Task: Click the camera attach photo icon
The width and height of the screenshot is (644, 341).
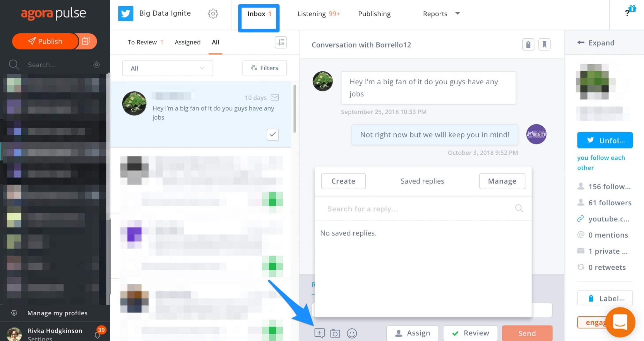Action: point(335,333)
